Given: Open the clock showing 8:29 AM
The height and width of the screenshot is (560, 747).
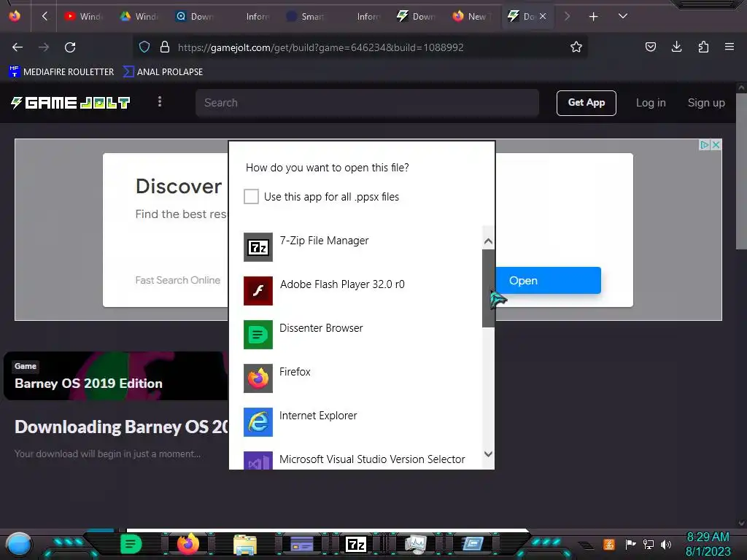Looking at the screenshot, I should (708, 544).
